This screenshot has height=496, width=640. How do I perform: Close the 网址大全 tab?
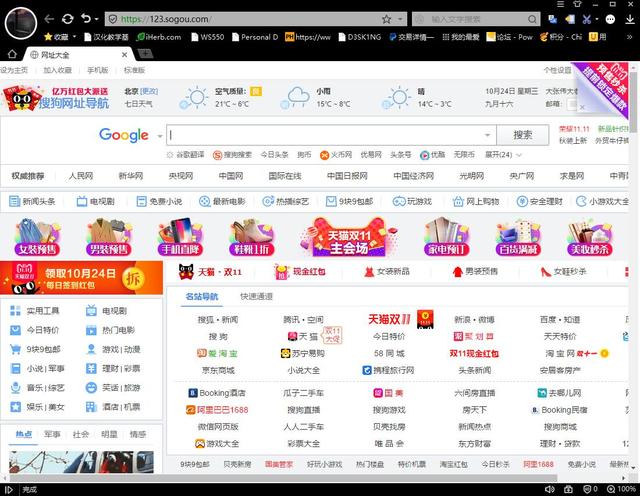click(x=124, y=55)
